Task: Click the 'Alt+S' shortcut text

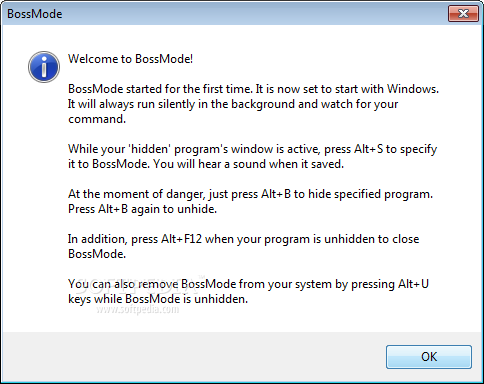Action: pyautogui.click(x=368, y=149)
